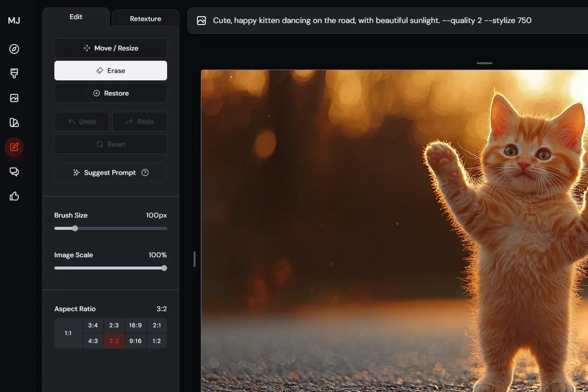Screen dimensions: 588x392
Task: Select the 1:2 aspect ratio
Action: (x=157, y=341)
